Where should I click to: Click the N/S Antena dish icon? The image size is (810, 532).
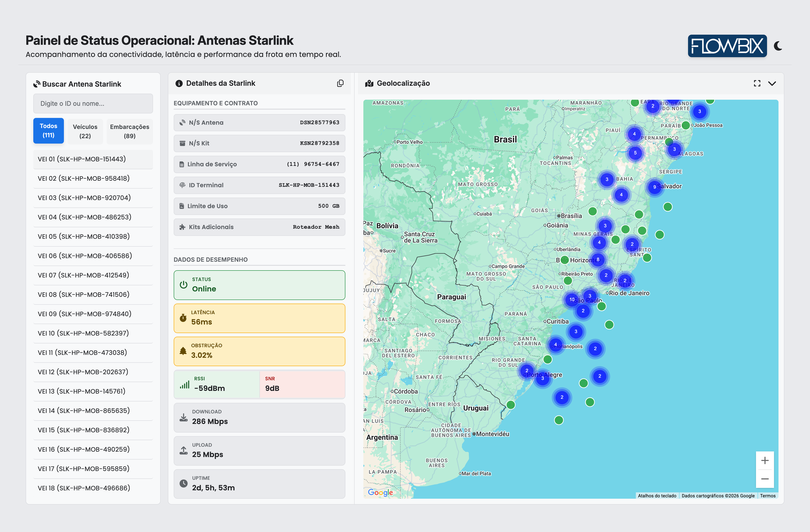(x=183, y=122)
